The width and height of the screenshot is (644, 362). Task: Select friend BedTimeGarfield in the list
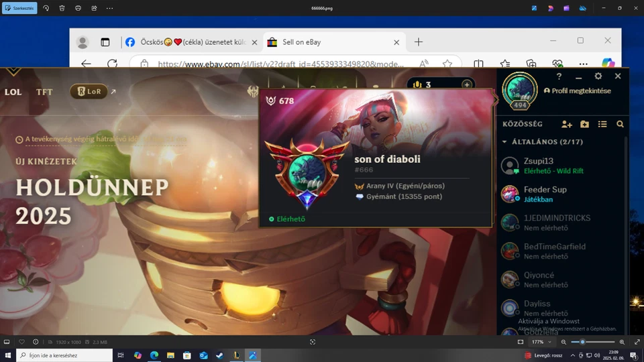562,251
